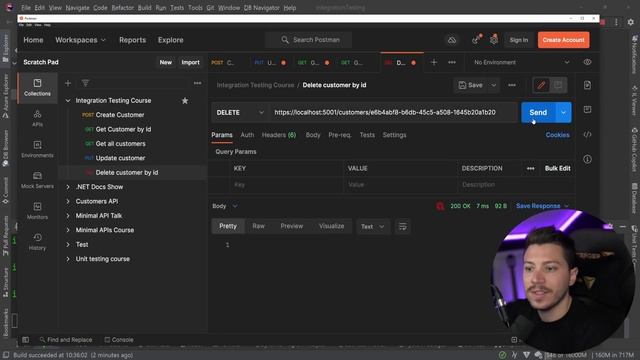Click the plus icon to create collection
Image resolution: width=640 pixels, height=360 pixels.
(x=68, y=83)
